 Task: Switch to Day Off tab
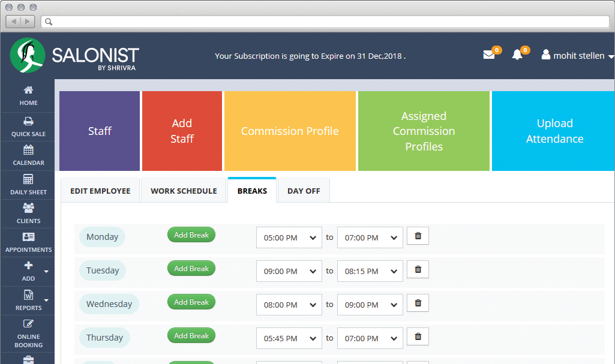pyautogui.click(x=304, y=191)
